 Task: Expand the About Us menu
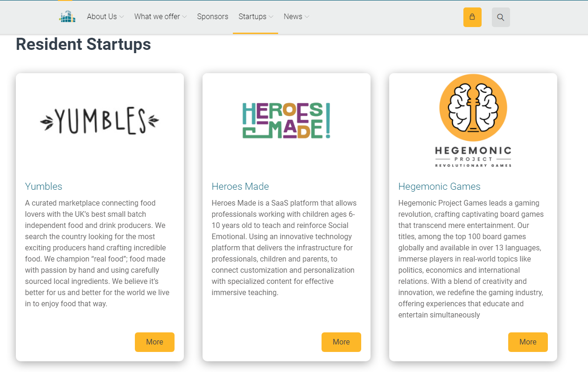click(x=105, y=17)
